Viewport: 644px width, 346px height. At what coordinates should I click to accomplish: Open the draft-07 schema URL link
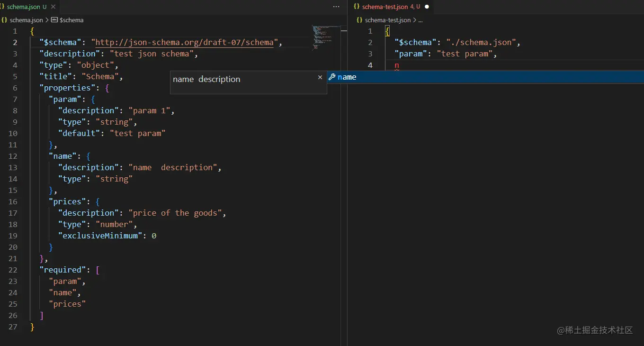point(184,42)
